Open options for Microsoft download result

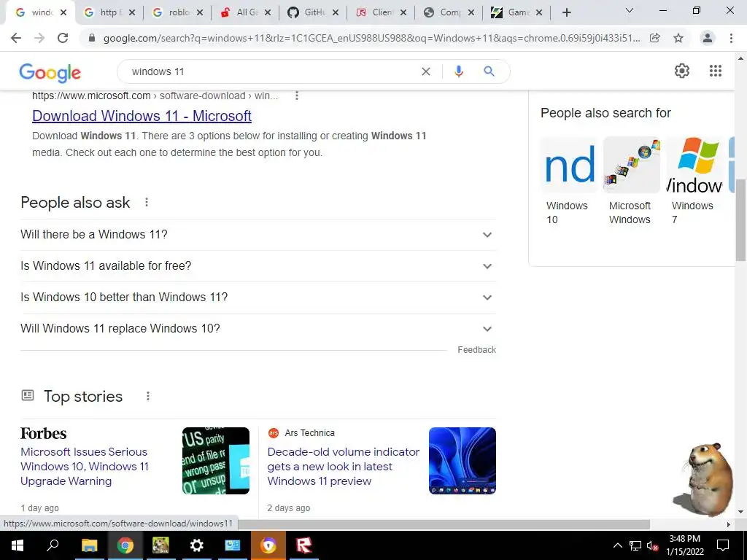point(297,96)
